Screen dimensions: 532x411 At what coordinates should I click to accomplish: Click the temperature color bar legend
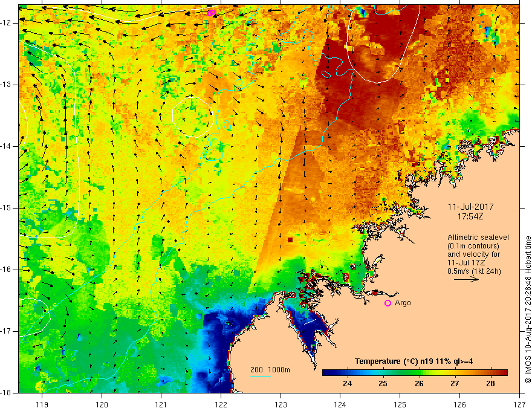tap(415, 373)
